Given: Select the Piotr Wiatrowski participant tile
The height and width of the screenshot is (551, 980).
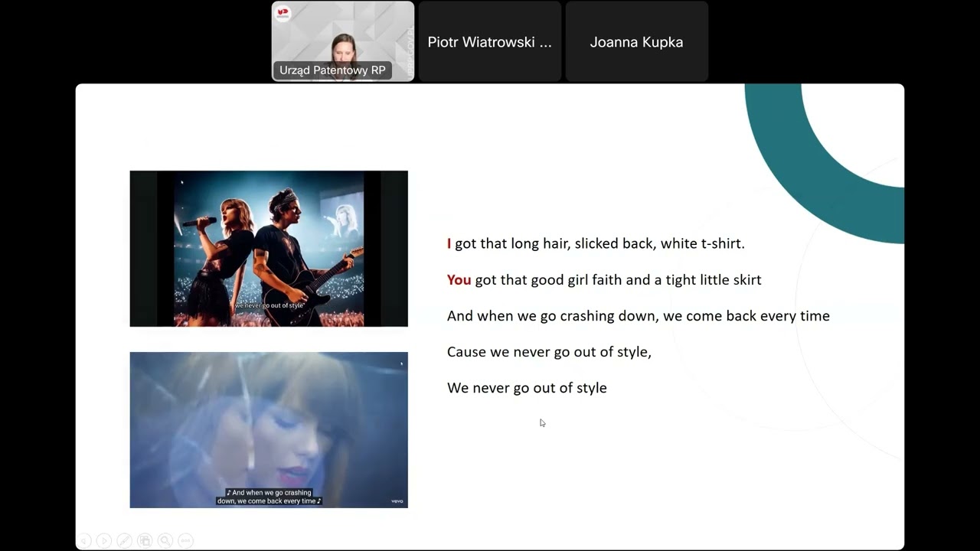Looking at the screenshot, I should (x=490, y=41).
